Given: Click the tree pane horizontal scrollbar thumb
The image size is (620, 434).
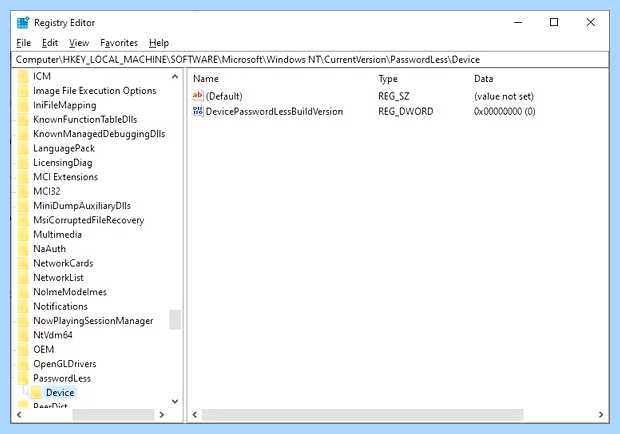Looking at the screenshot, I should 113,415.
